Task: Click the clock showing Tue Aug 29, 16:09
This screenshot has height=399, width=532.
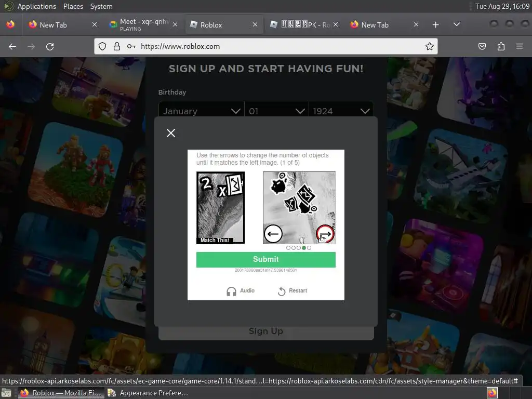Action: (x=502, y=6)
